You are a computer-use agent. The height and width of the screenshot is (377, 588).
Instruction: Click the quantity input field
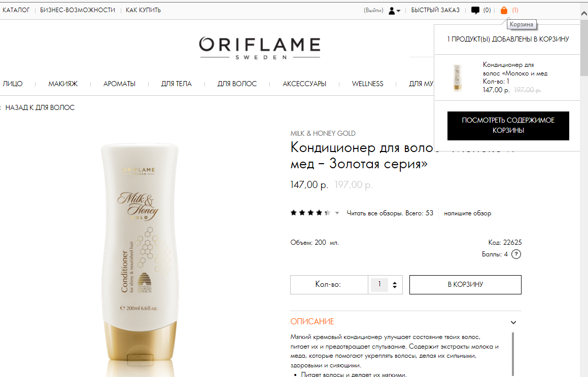[x=379, y=285]
